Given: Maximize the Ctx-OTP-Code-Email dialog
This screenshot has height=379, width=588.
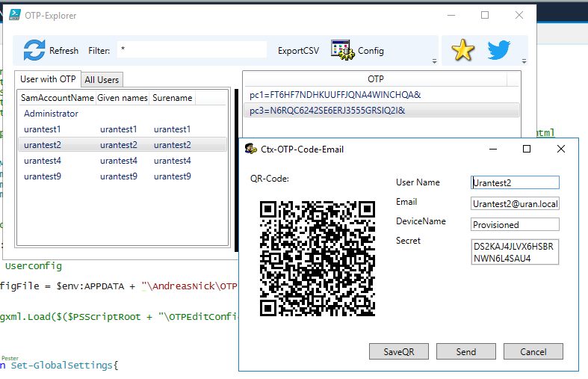Looking at the screenshot, I should coord(527,149).
